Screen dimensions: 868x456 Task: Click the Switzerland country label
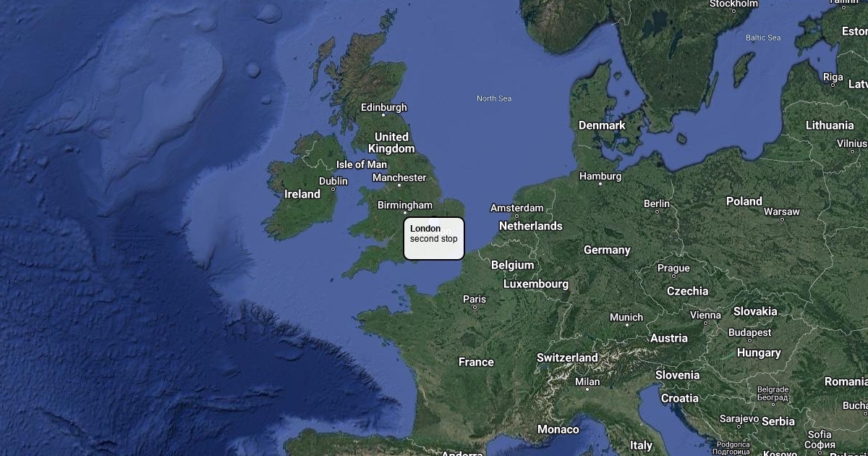[x=567, y=358]
